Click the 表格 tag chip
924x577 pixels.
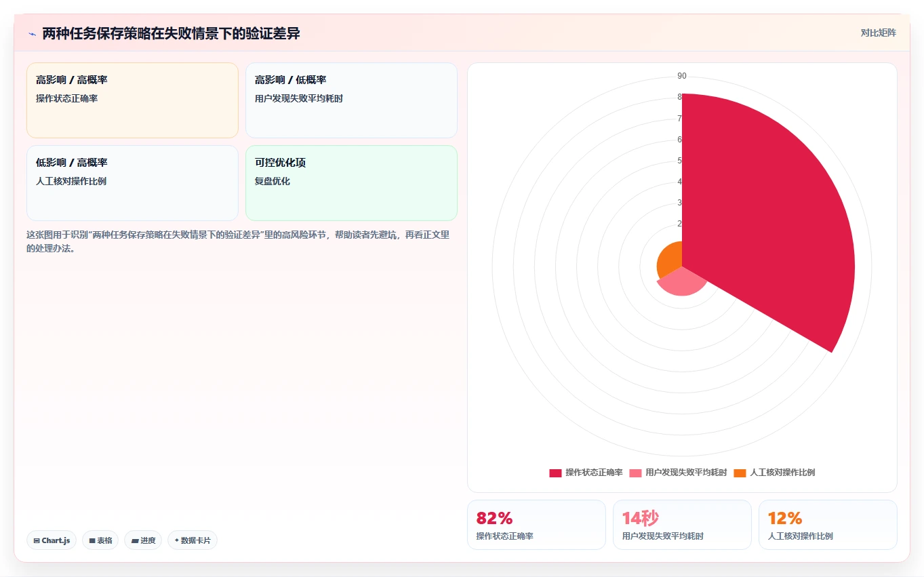point(100,540)
